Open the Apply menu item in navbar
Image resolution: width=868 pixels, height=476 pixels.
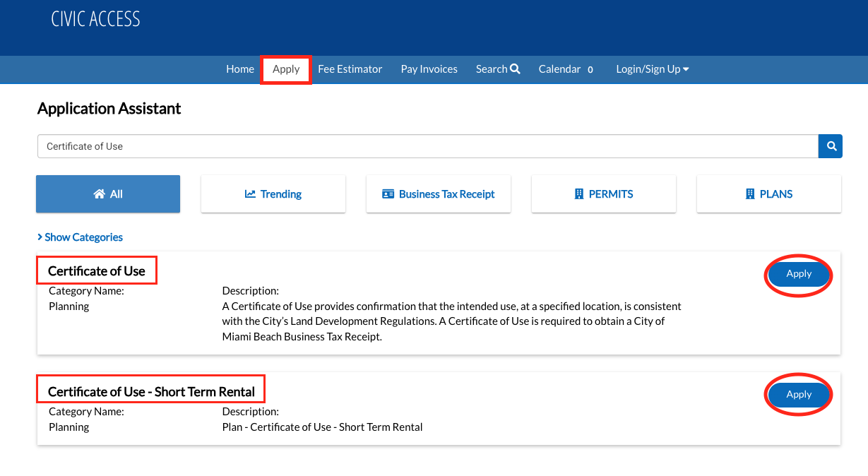point(286,69)
